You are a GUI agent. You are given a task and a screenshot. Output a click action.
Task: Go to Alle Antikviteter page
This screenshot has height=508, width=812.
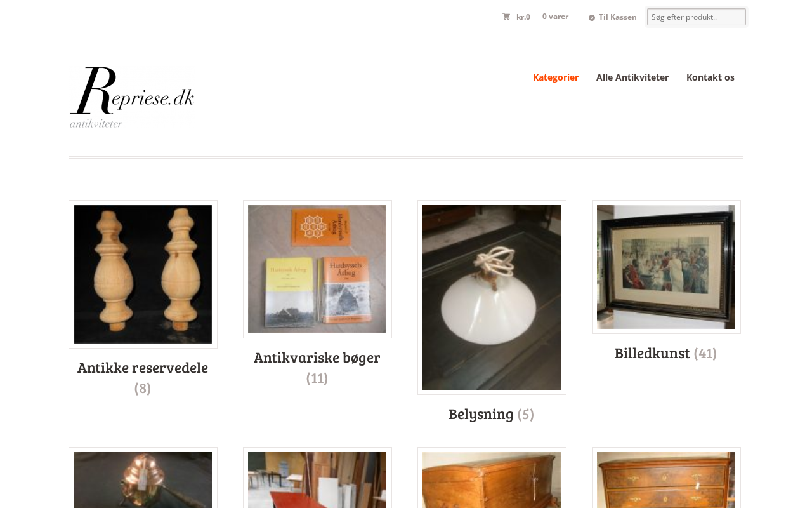[x=632, y=77]
